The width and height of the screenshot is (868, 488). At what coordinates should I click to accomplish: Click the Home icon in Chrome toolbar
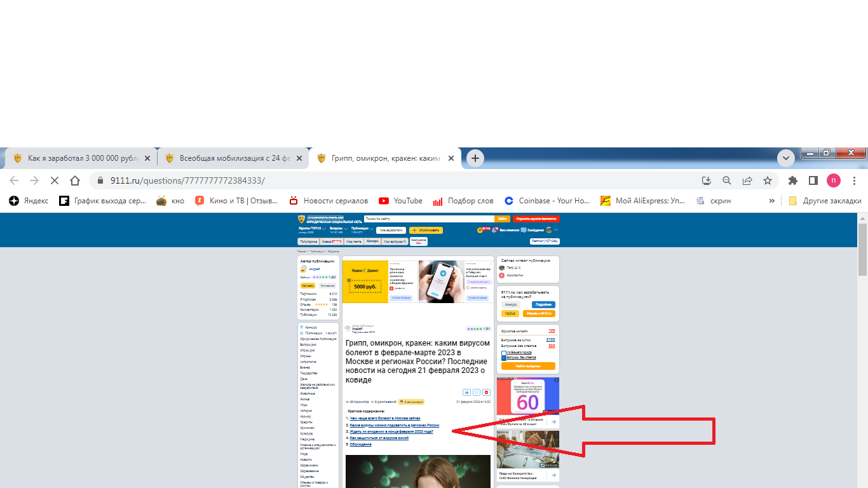(75, 180)
